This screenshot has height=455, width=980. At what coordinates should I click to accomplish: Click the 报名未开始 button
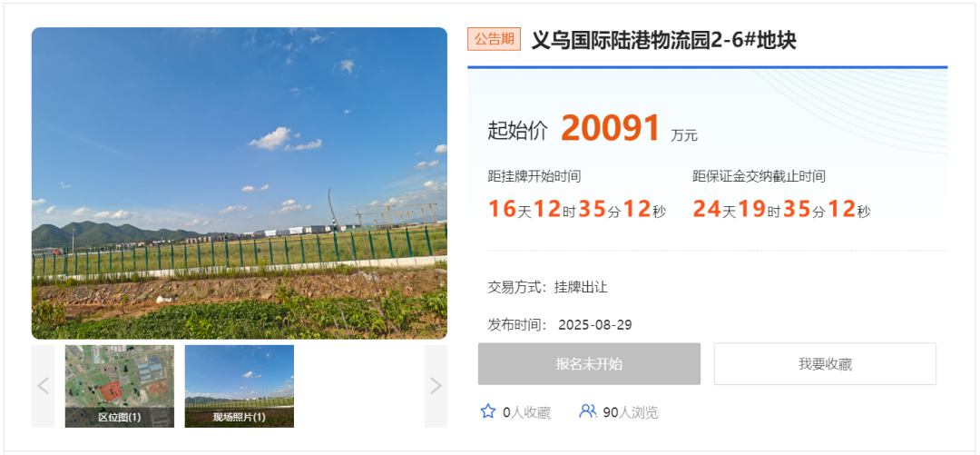tap(590, 363)
